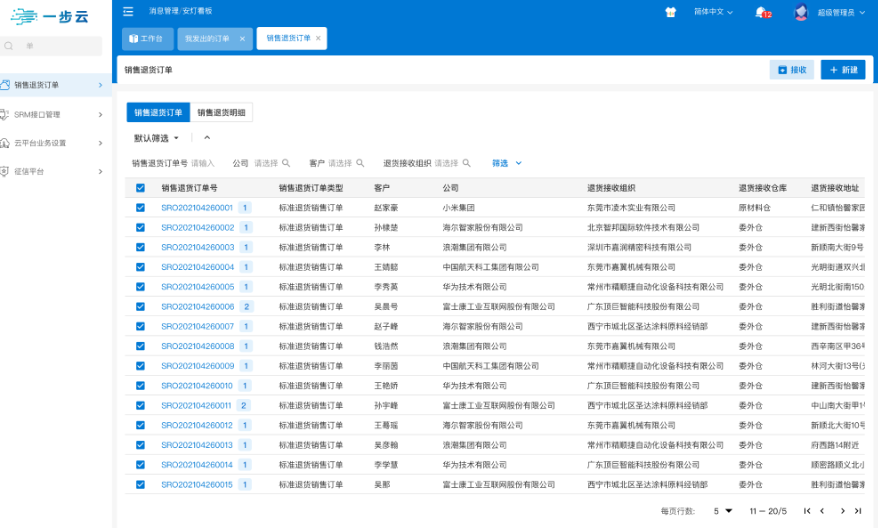Click the 公司 请选择 field
The height and width of the screenshot is (528, 880).
266,163
